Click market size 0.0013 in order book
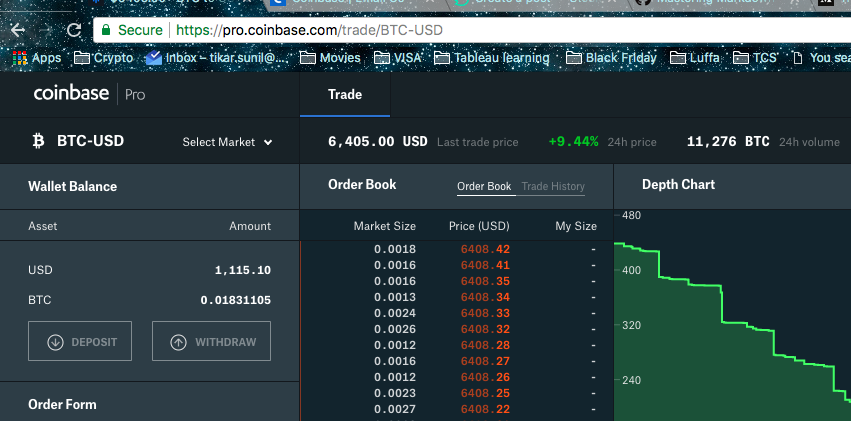Viewport: 851px width, 421px height. (395, 297)
